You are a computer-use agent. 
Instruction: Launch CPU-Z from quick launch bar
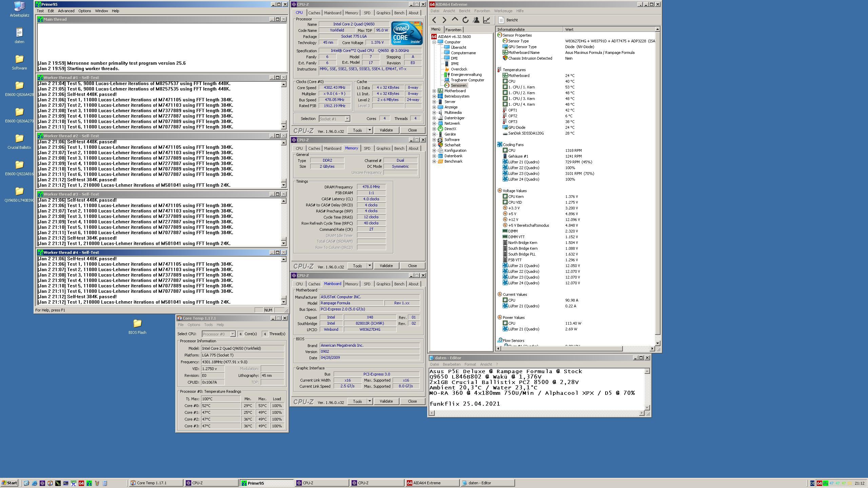tap(42, 483)
